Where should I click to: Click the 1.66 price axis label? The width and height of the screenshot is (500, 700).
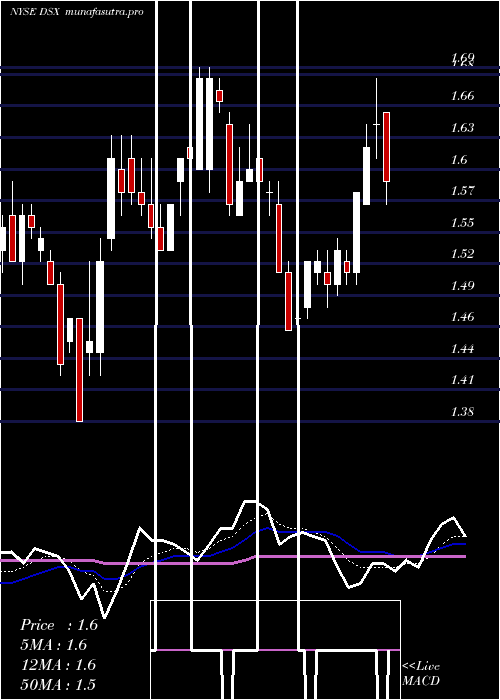pos(462,96)
